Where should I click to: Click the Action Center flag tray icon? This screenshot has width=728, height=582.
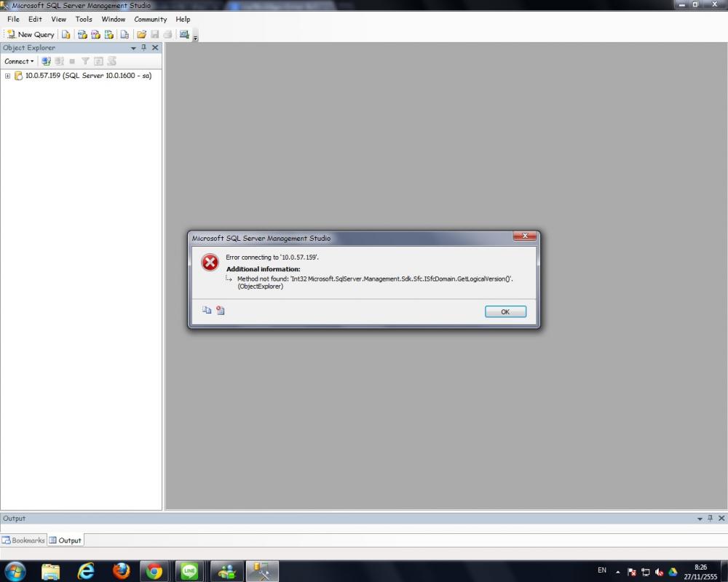point(632,572)
